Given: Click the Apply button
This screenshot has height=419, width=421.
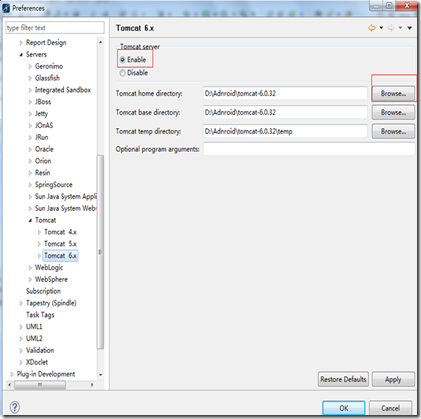Looking at the screenshot, I should 393,379.
